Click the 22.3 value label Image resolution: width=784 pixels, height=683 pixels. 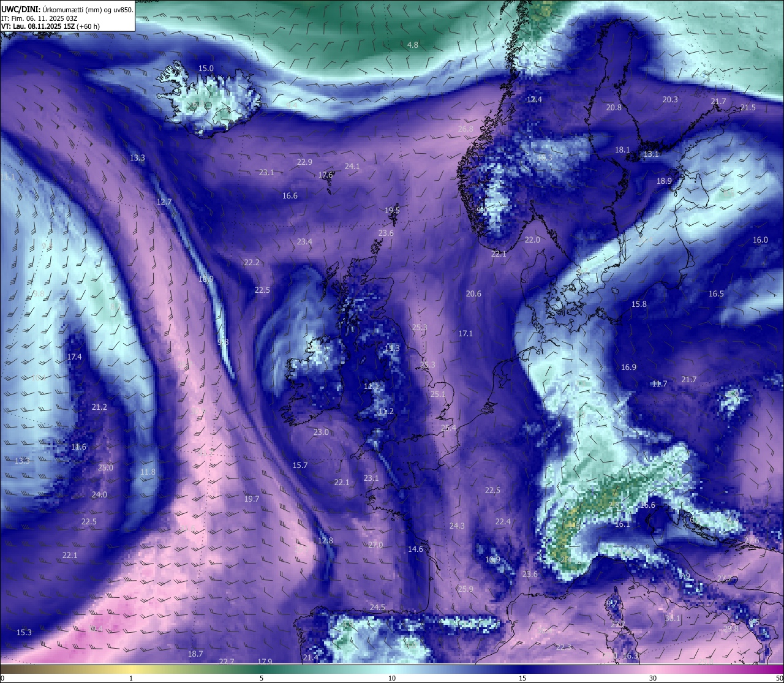pos(563,647)
